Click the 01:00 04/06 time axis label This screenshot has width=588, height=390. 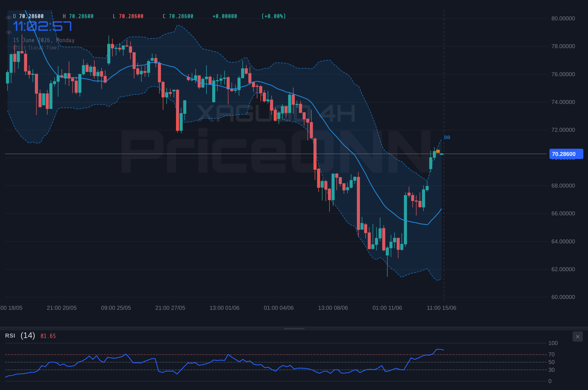(x=279, y=308)
